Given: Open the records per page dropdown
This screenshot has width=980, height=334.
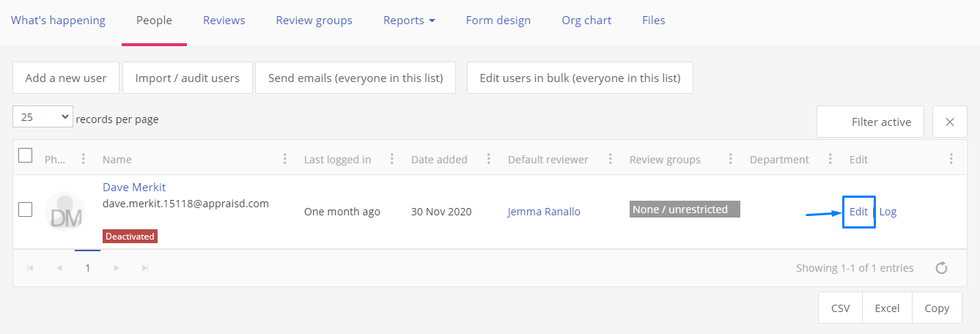Looking at the screenshot, I should pos(43,117).
